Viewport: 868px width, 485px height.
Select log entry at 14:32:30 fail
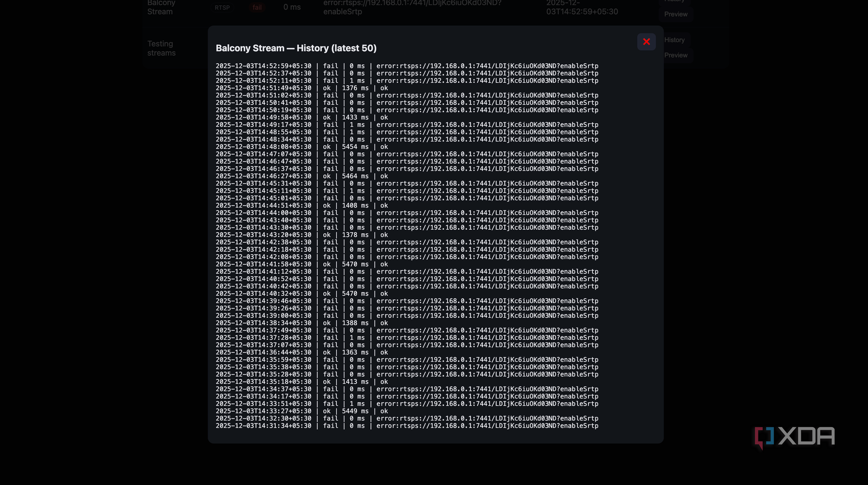click(407, 419)
